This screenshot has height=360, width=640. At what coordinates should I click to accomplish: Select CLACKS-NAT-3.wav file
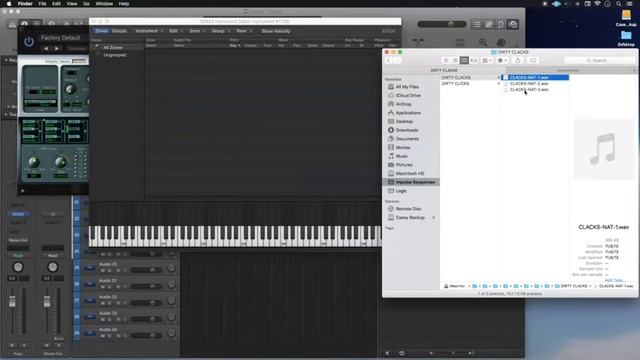529,89
